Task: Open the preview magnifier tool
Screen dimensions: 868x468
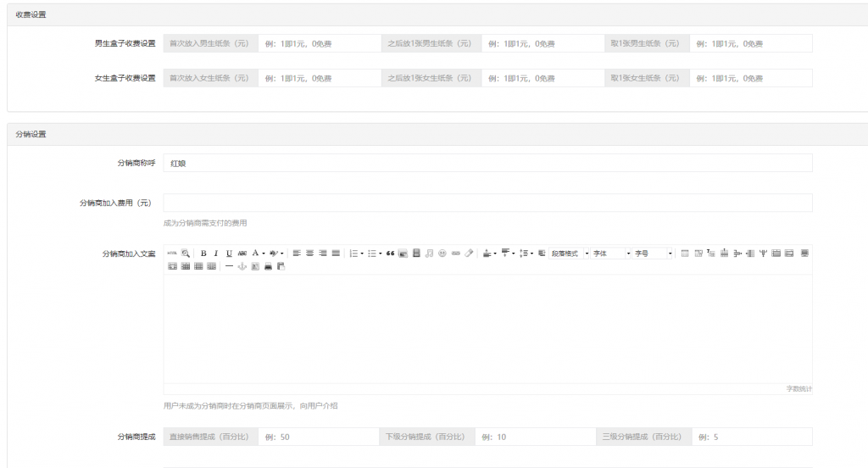Action: coord(186,253)
